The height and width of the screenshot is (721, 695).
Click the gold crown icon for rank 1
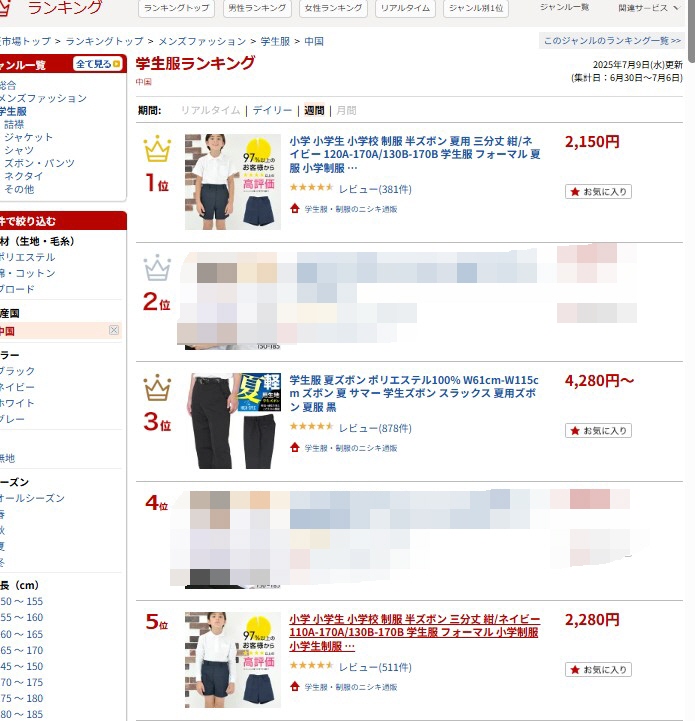point(157,149)
